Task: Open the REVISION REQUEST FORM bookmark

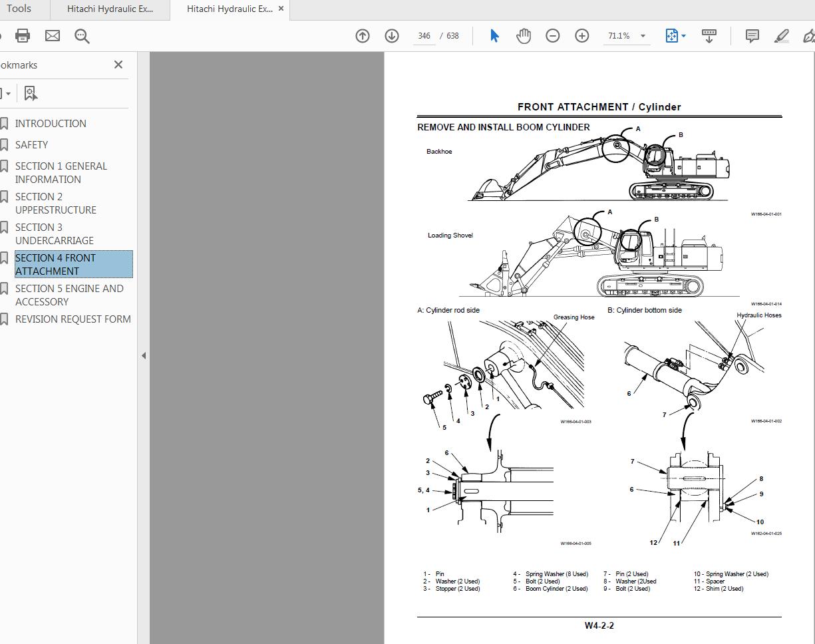Action: [x=73, y=319]
